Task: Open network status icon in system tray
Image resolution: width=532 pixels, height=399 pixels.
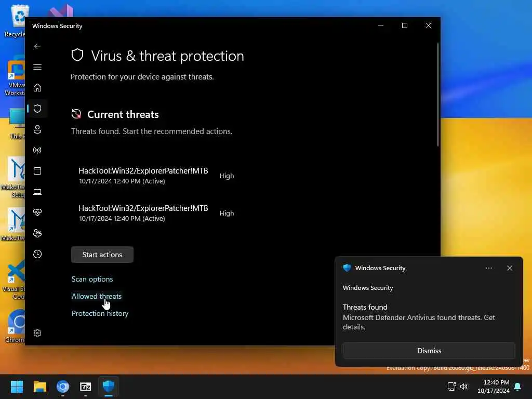Action: (451, 387)
